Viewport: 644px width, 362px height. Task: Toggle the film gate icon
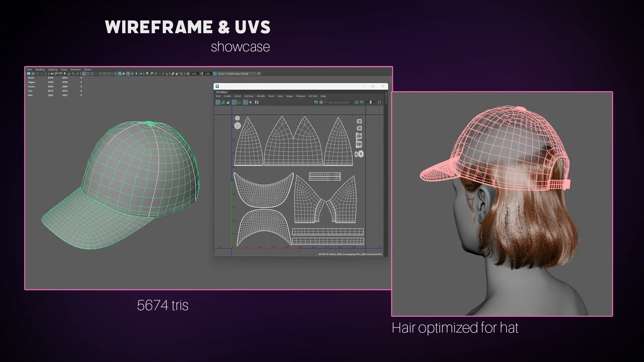click(x=88, y=74)
